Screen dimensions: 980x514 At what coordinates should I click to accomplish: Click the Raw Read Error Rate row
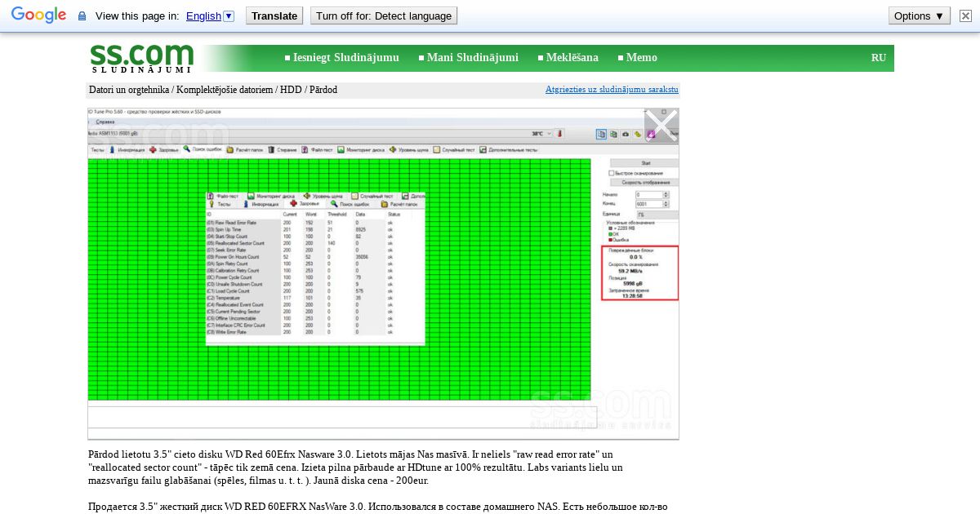click(315, 222)
